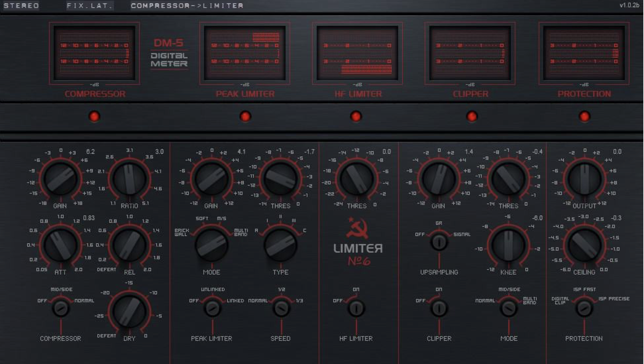Open the COMPRESSOR->LIMITER routing selector
This screenshot has width=644, height=364.
(x=187, y=6)
